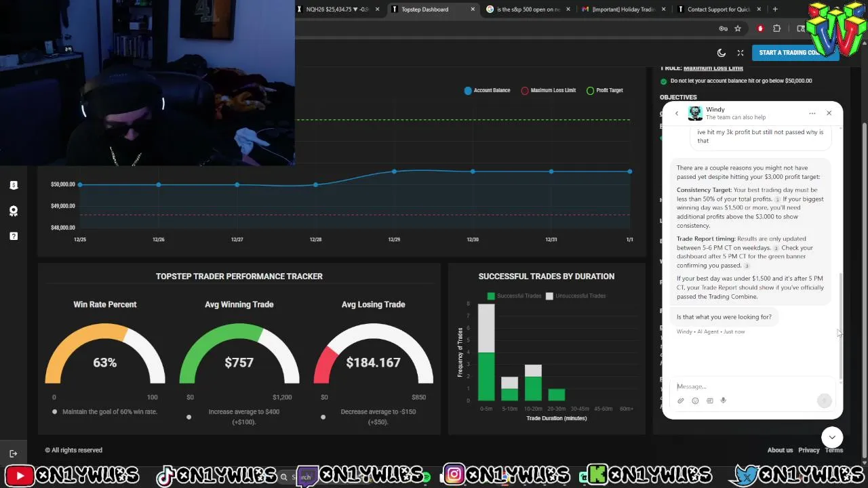Toggle the Profit Target legend series
868x488 pixels.
(x=605, y=90)
